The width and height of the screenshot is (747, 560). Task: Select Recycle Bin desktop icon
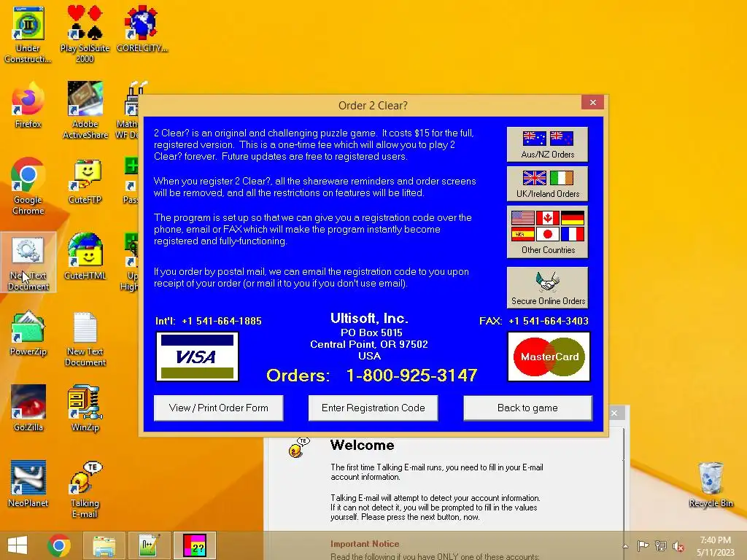pyautogui.click(x=711, y=485)
